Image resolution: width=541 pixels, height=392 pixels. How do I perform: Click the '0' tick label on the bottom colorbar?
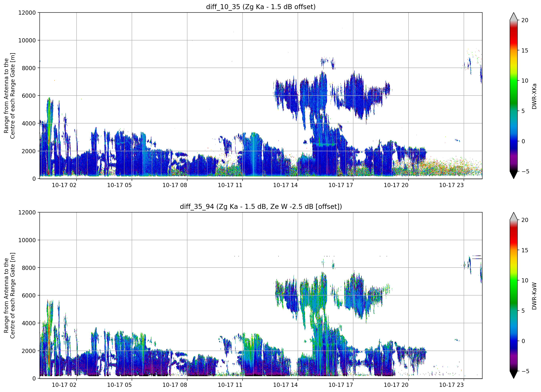click(x=523, y=341)
